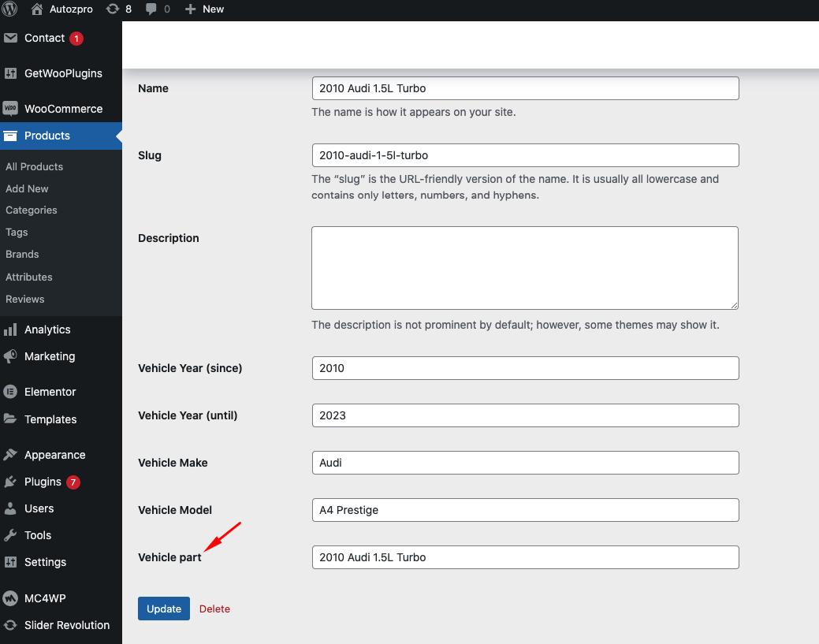The width and height of the screenshot is (819, 644).
Task: Open the Categories submenu
Action: click(x=32, y=210)
